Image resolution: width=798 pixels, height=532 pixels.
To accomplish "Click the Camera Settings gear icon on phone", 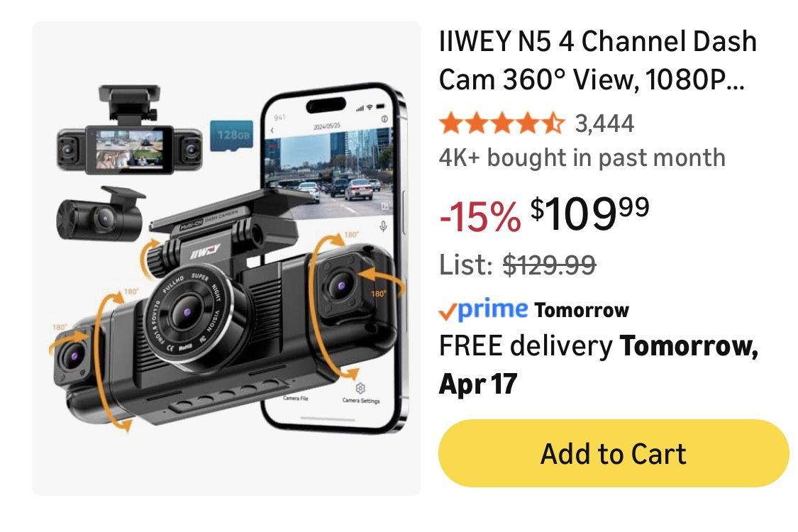I will point(360,389).
